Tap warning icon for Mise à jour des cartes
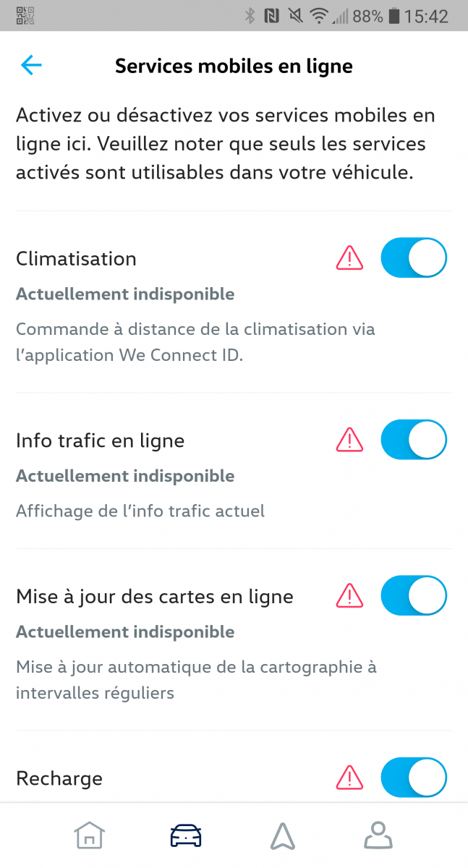The image size is (468, 868). click(349, 596)
